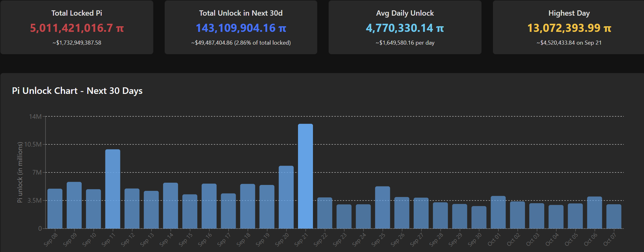Click the Total Locked Pi card title

pyautogui.click(x=76, y=13)
